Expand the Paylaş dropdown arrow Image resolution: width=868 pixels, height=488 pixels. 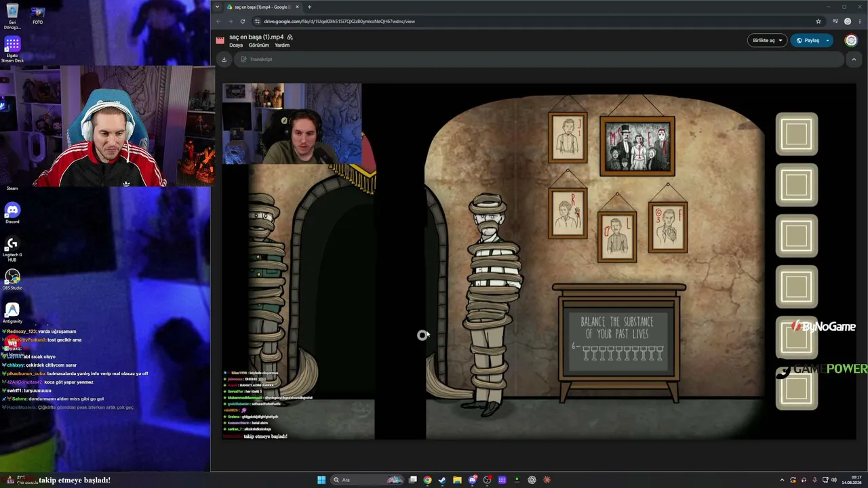pyautogui.click(x=827, y=40)
